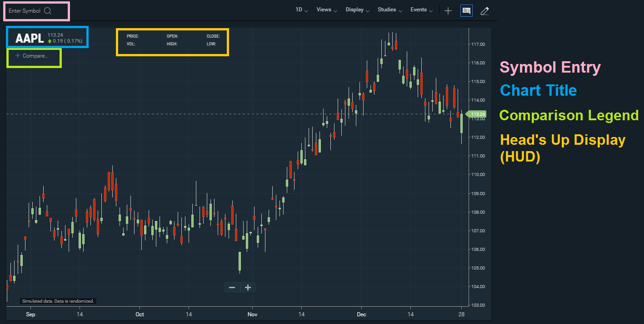Click the Sep date axis label

click(x=30, y=314)
